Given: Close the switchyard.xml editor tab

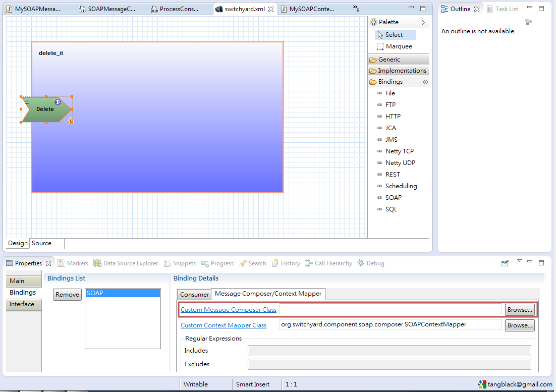Looking at the screenshot, I should point(271,9).
